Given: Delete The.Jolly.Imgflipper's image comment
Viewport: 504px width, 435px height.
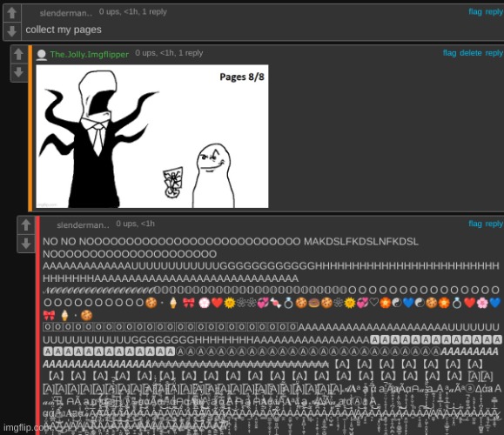Looking at the screenshot, I should [x=471, y=53].
